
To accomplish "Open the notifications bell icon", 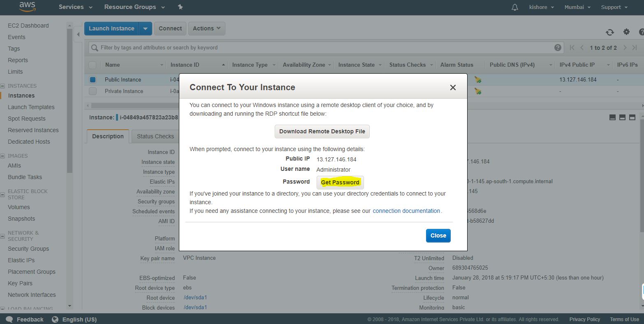I will 514,7.
